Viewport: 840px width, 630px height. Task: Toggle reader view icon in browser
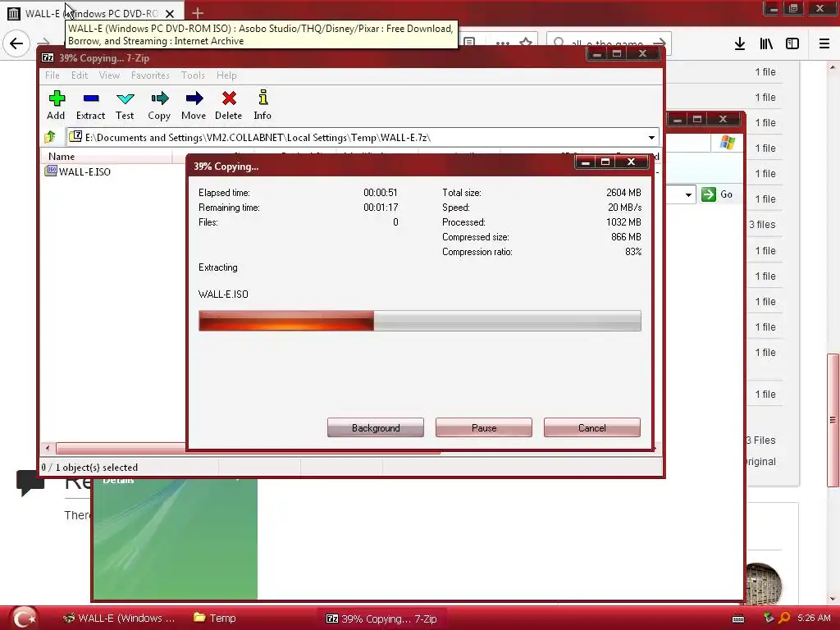(x=469, y=42)
